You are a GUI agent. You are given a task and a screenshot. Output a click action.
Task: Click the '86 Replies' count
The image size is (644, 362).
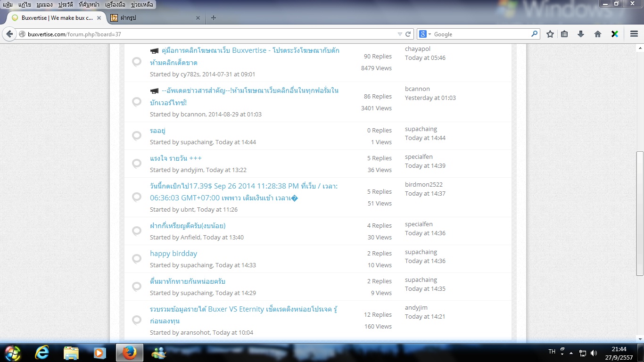pos(378,96)
